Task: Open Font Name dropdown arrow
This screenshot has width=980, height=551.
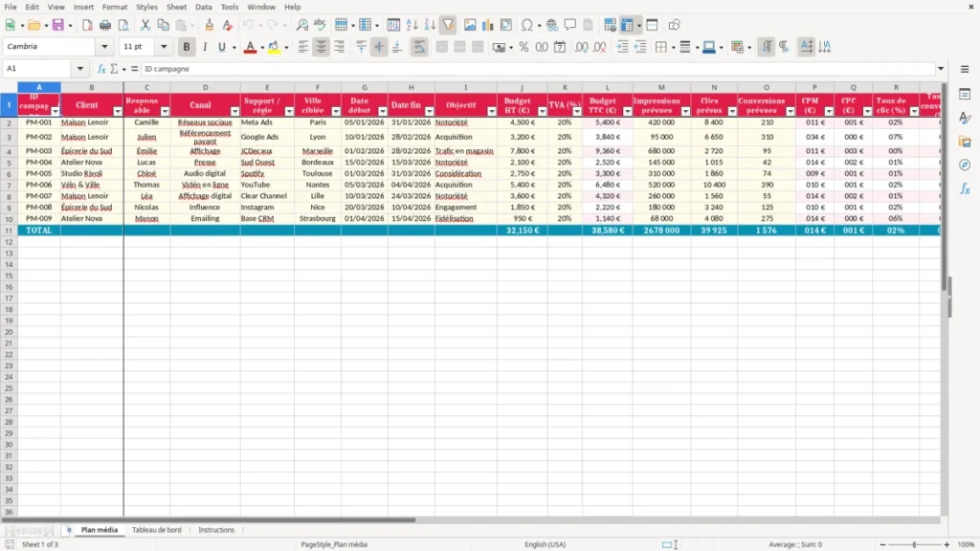Action: point(104,47)
